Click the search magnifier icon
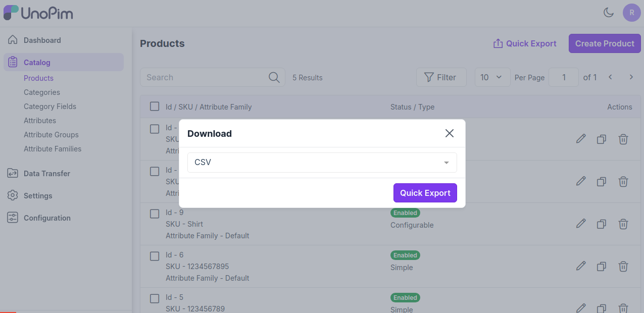Viewport: 644px width, 313px height. pyautogui.click(x=274, y=77)
